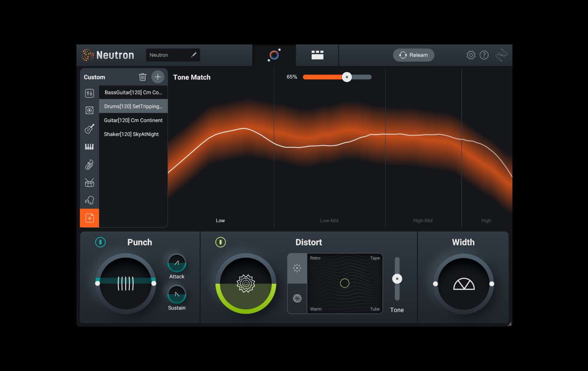Click the pencil edit icon beside Neutron
This screenshot has width=588, height=371.
[194, 55]
